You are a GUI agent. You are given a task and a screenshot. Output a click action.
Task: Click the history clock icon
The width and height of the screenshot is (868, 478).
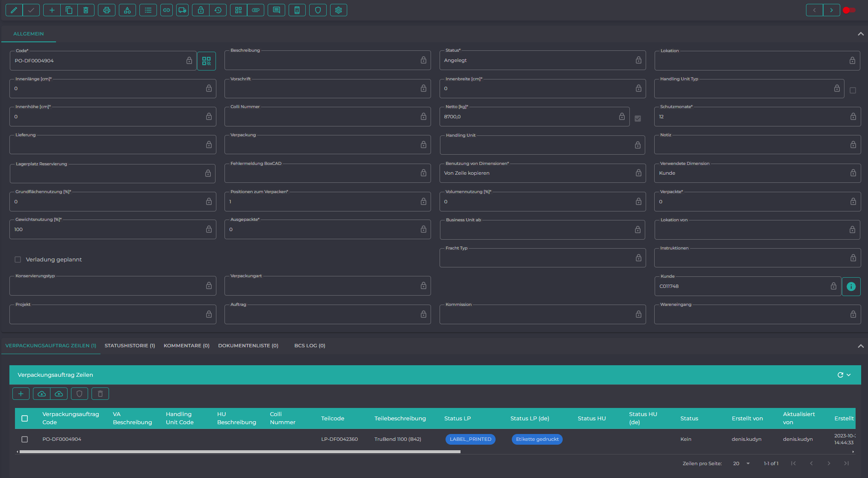218,10
